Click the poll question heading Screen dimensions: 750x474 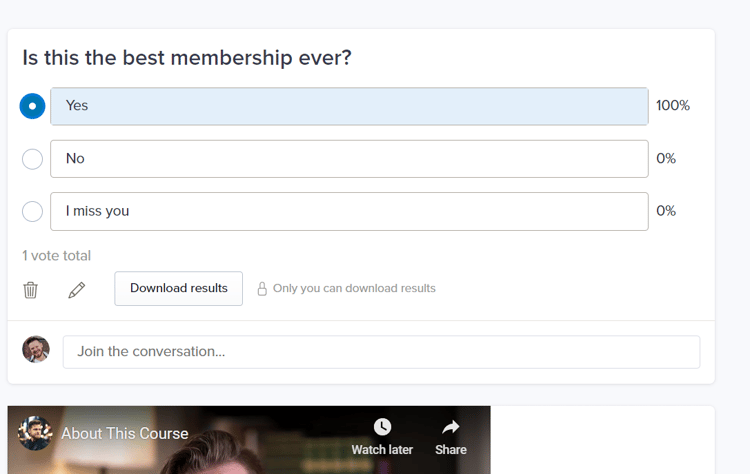(187, 58)
